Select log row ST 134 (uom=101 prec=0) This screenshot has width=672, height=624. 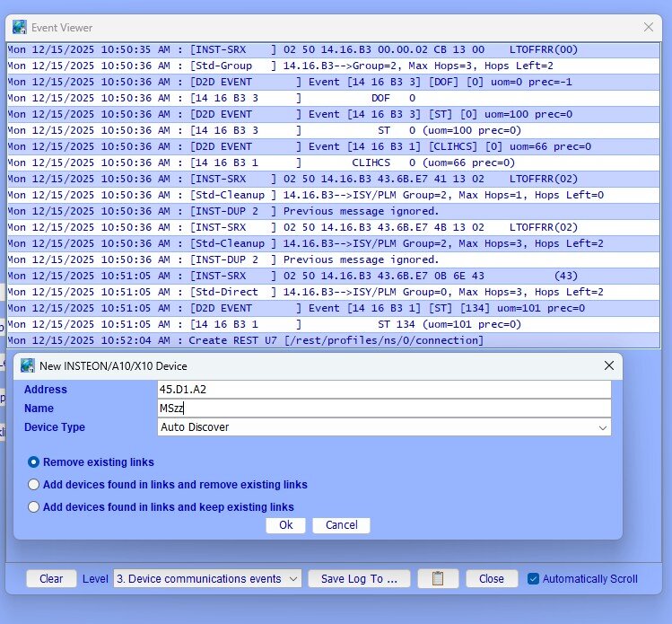point(334,324)
